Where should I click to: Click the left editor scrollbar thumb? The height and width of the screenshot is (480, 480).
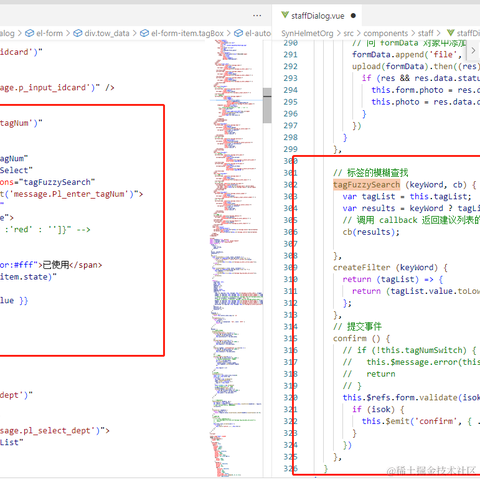pyautogui.click(x=267, y=105)
